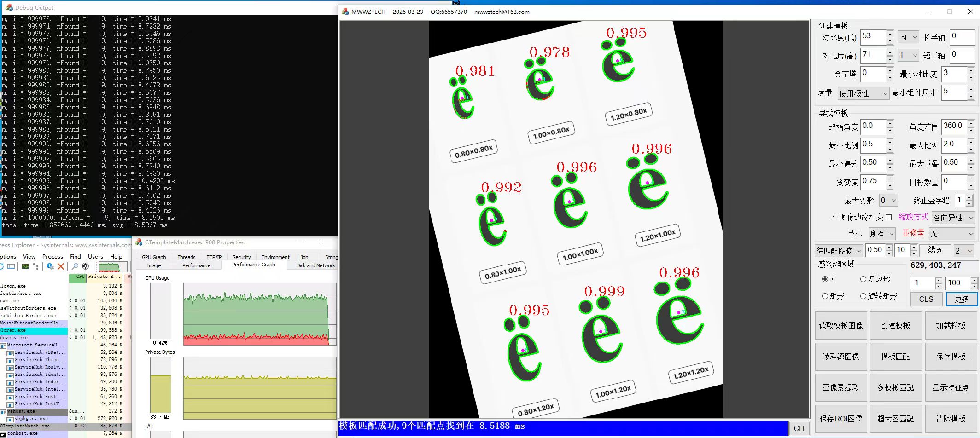Click the red X Kill Process icon
This screenshot has width=980, height=438.
60,266
